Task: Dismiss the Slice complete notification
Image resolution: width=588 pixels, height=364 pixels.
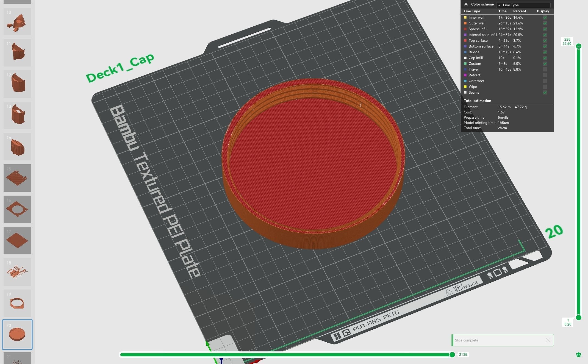Action: coord(548,340)
